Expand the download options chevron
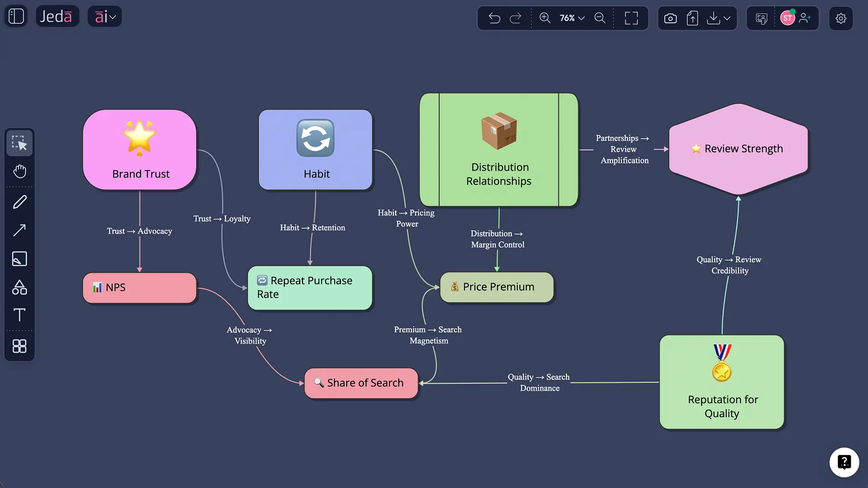 [727, 18]
